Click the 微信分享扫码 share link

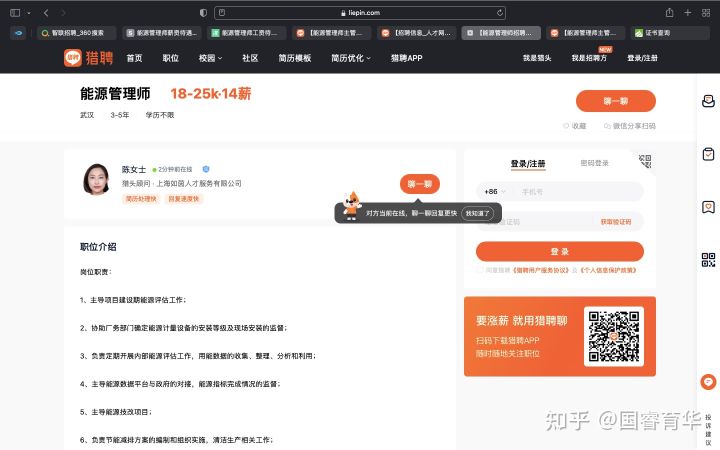pos(630,126)
